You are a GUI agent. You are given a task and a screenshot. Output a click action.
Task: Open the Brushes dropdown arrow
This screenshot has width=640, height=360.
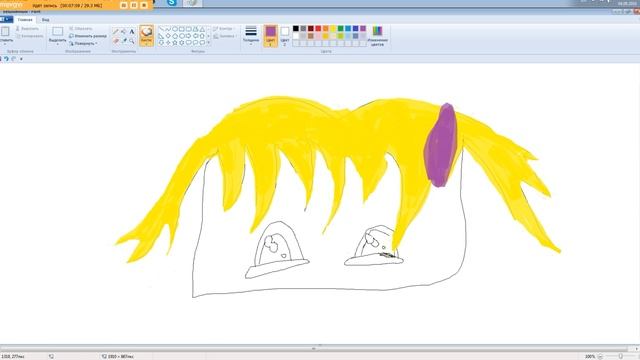(x=146, y=43)
